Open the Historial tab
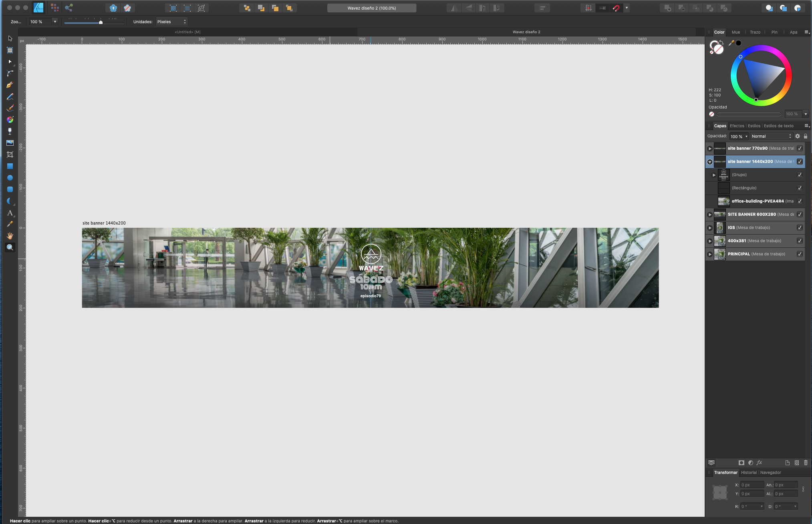 [x=749, y=472]
